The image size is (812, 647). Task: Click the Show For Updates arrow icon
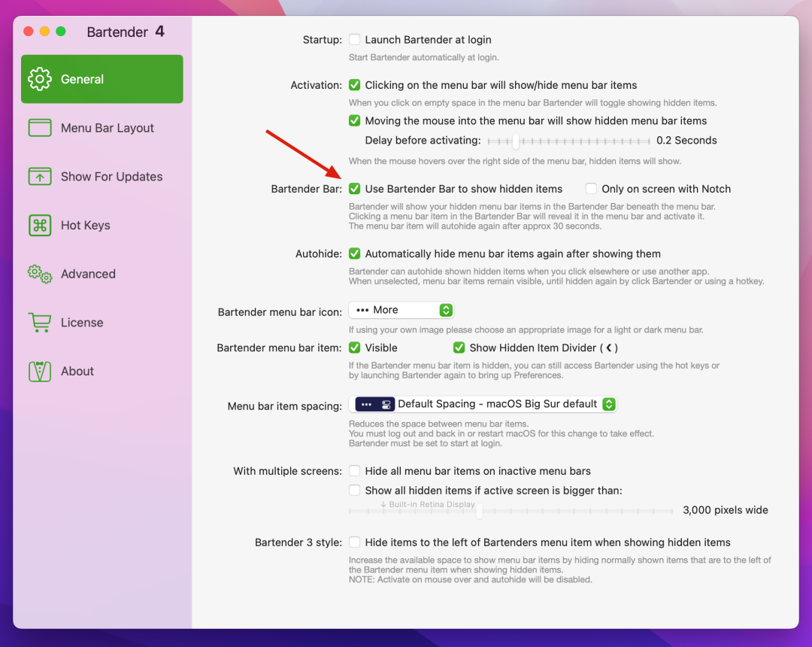(40, 177)
